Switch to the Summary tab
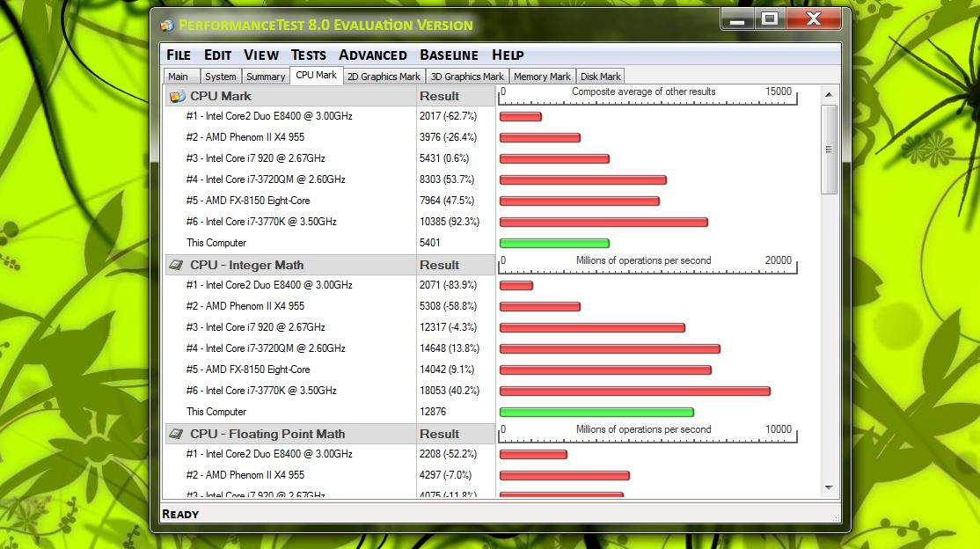 pyautogui.click(x=266, y=77)
